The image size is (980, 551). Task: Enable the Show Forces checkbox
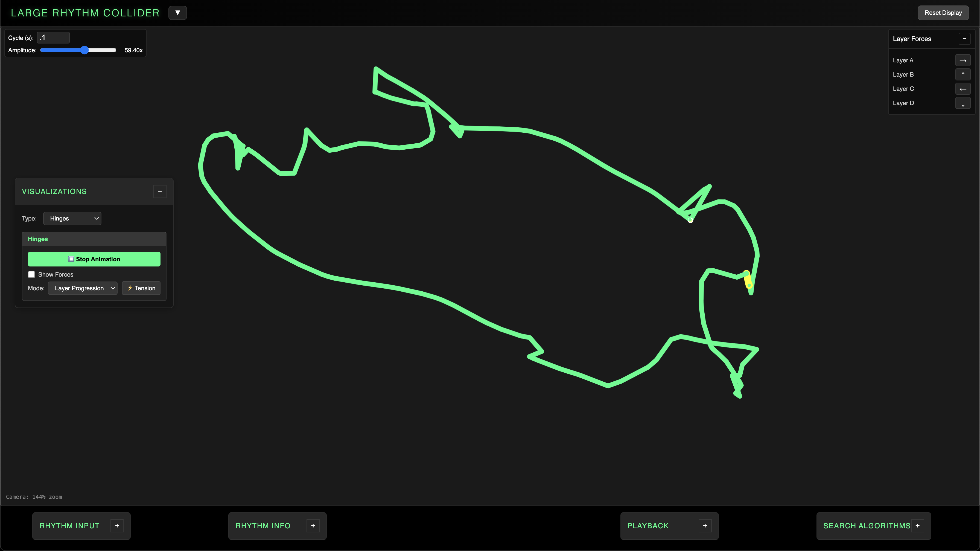(x=31, y=274)
